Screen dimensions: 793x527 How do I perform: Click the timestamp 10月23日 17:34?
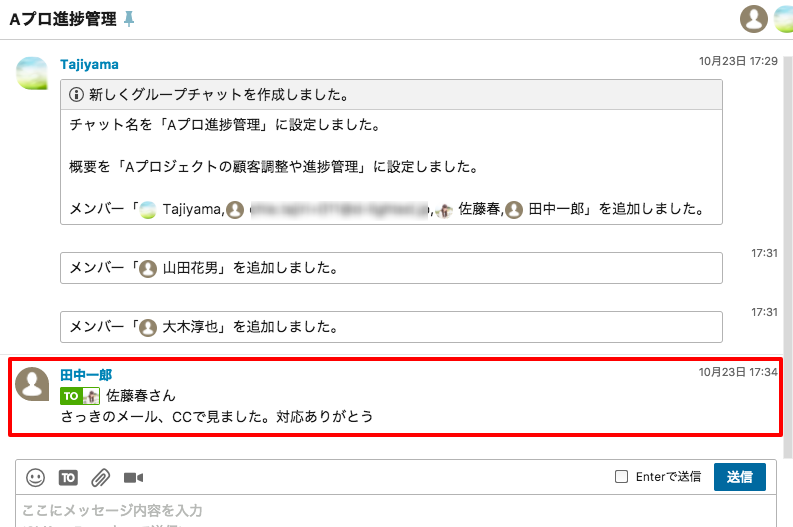[x=738, y=372]
